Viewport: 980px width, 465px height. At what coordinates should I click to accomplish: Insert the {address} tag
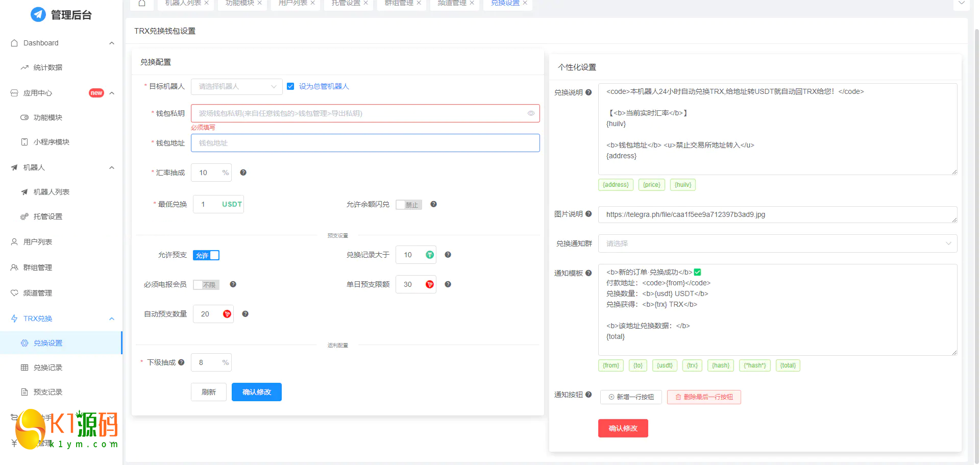pos(616,185)
